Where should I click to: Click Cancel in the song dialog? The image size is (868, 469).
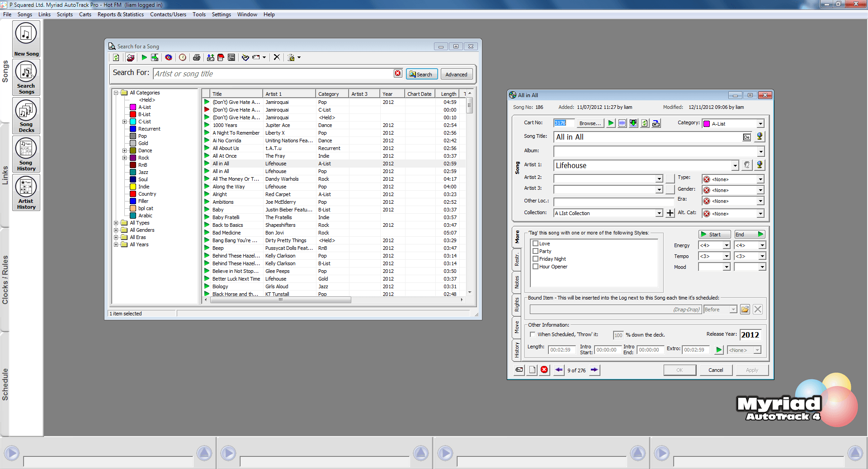tap(716, 370)
